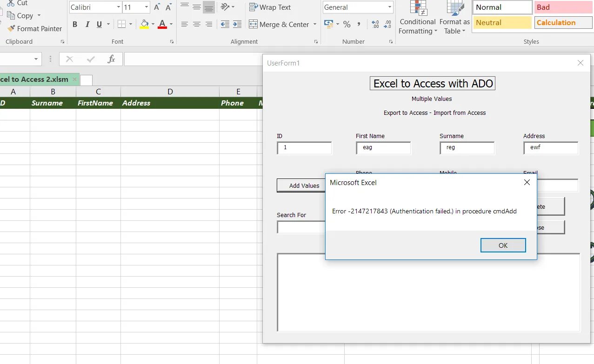Click the red Font Color button

click(162, 24)
